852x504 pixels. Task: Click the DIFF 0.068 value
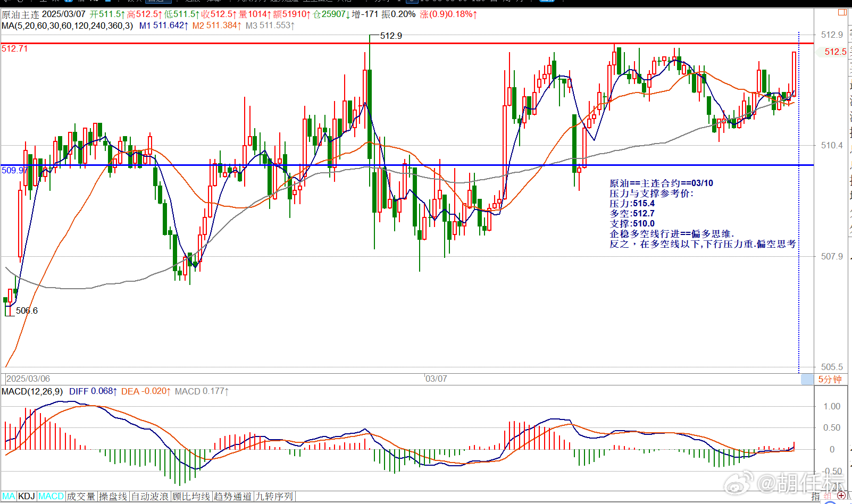[93, 391]
